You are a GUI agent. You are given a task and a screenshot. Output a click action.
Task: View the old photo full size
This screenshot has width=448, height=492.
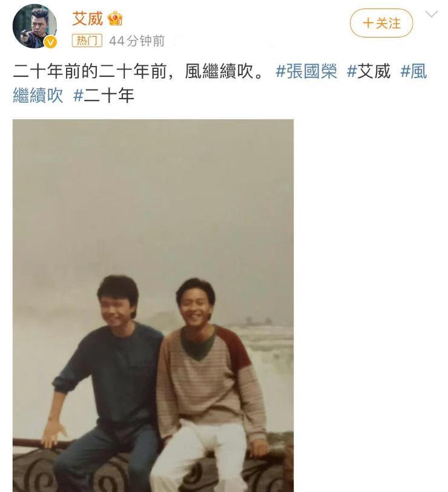[153, 306]
